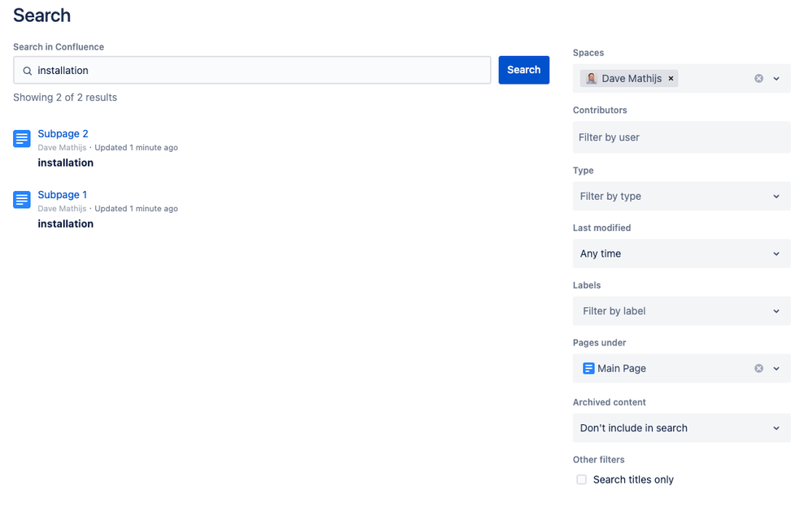Click Dave Mathijs's avatar in the Spaces filter

(x=592, y=78)
